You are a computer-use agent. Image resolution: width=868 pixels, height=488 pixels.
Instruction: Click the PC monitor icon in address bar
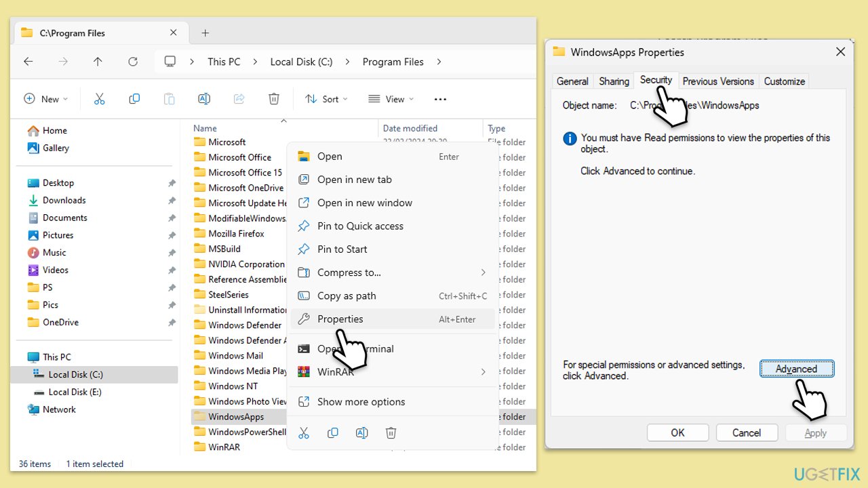click(x=170, y=62)
